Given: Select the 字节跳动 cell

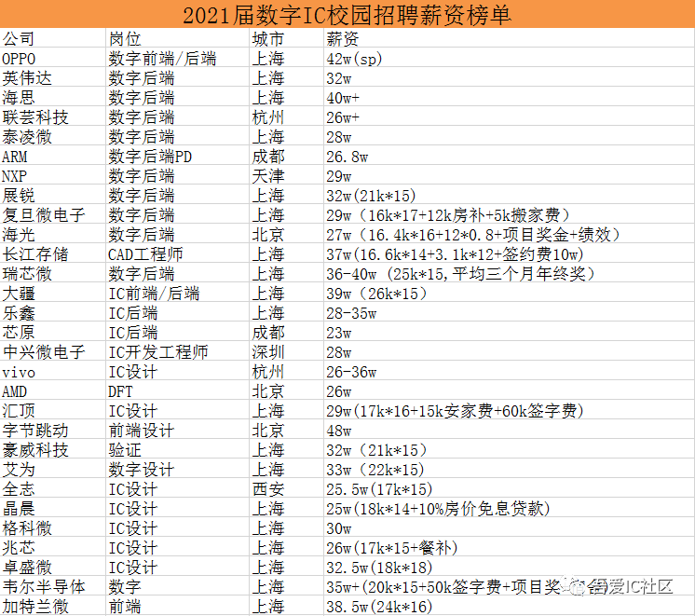Looking at the screenshot, I should (53, 430).
